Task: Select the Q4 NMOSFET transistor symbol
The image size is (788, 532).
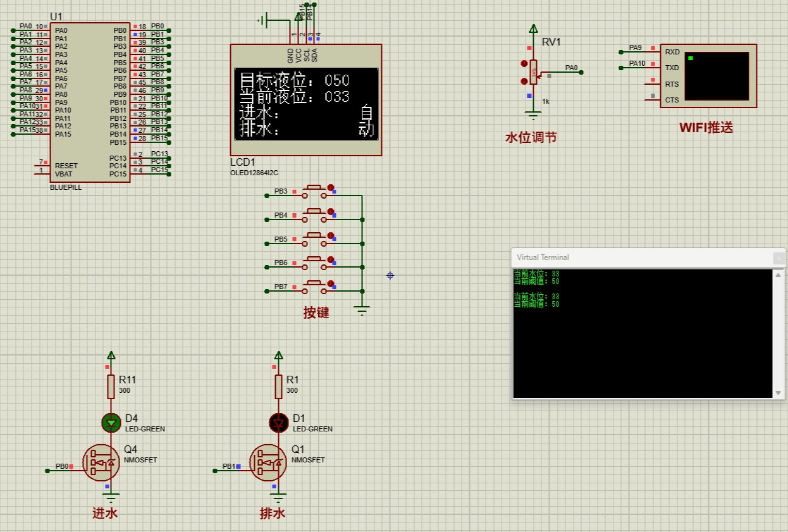Action: click(101, 462)
